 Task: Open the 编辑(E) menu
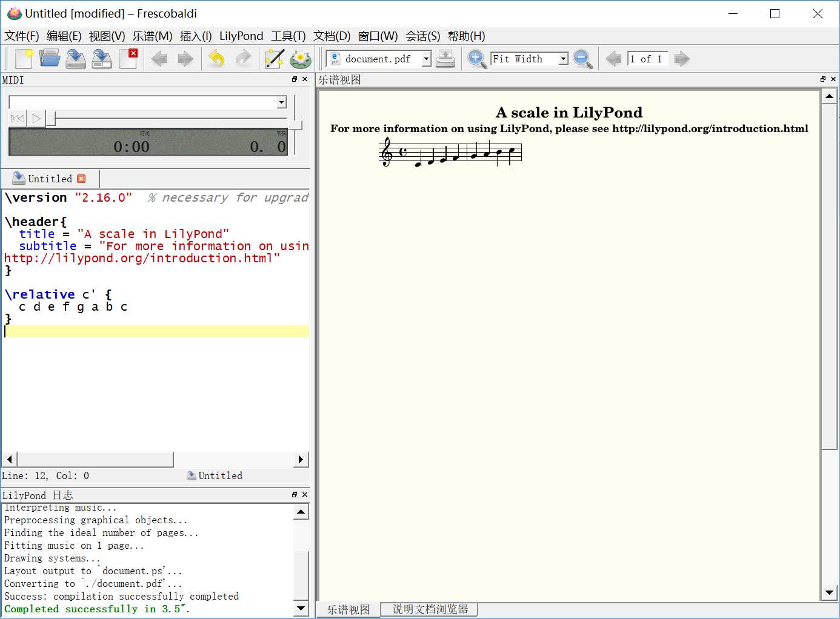[x=64, y=36]
